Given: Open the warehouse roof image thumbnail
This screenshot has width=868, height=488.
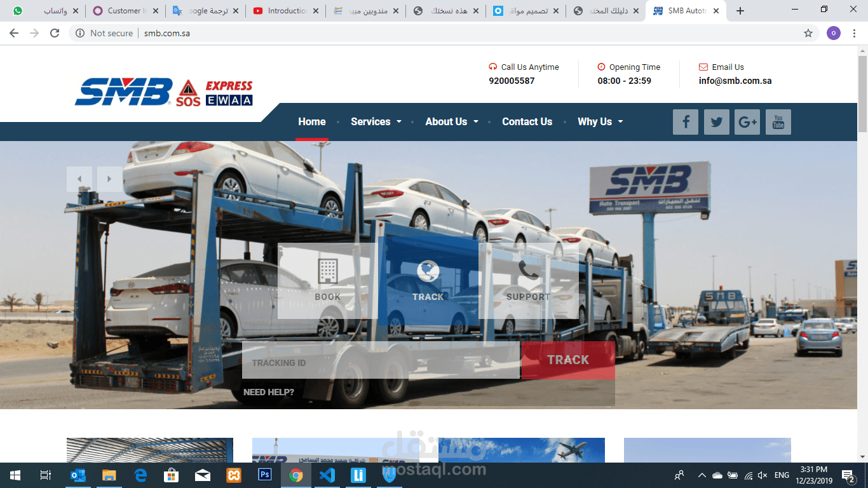Looking at the screenshot, I should click(150, 450).
